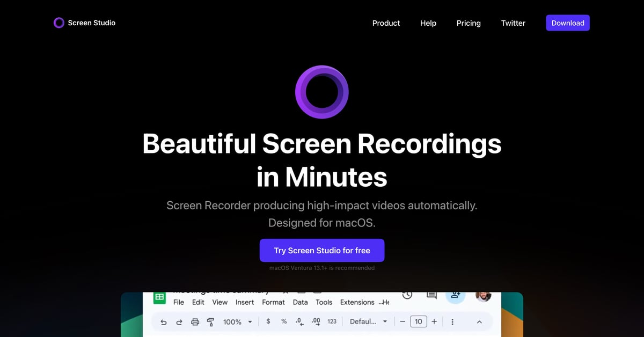Click the increase decimal places icon

click(316, 321)
